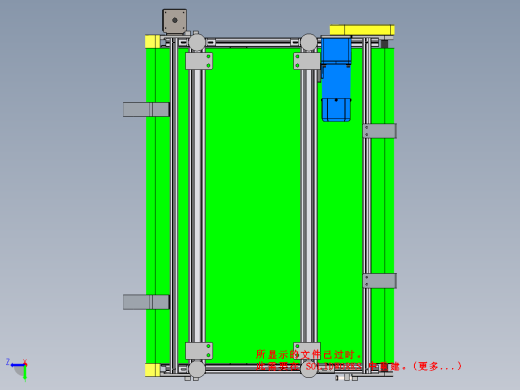Select the lower grey bracket on the right rail
Screen dimensions: 520x390
point(379,281)
